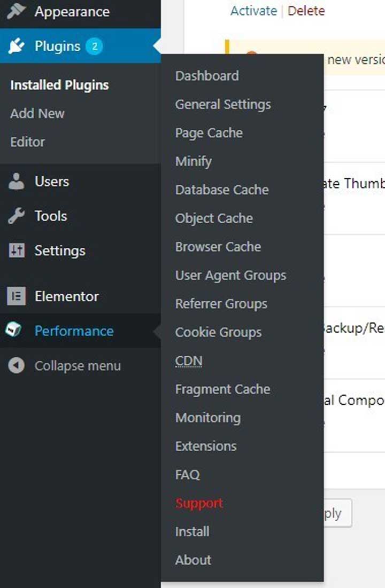Open FAQ submenu item
385x588 pixels.
coord(188,475)
